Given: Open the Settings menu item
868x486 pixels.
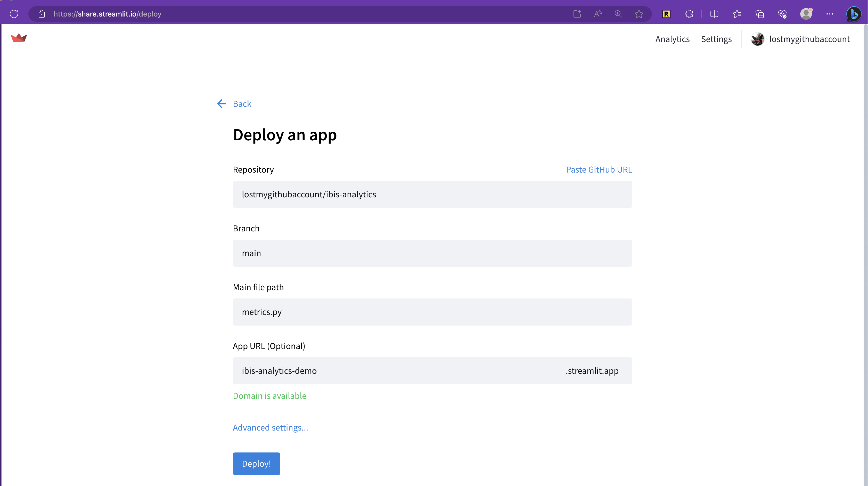Looking at the screenshot, I should [x=716, y=39].
